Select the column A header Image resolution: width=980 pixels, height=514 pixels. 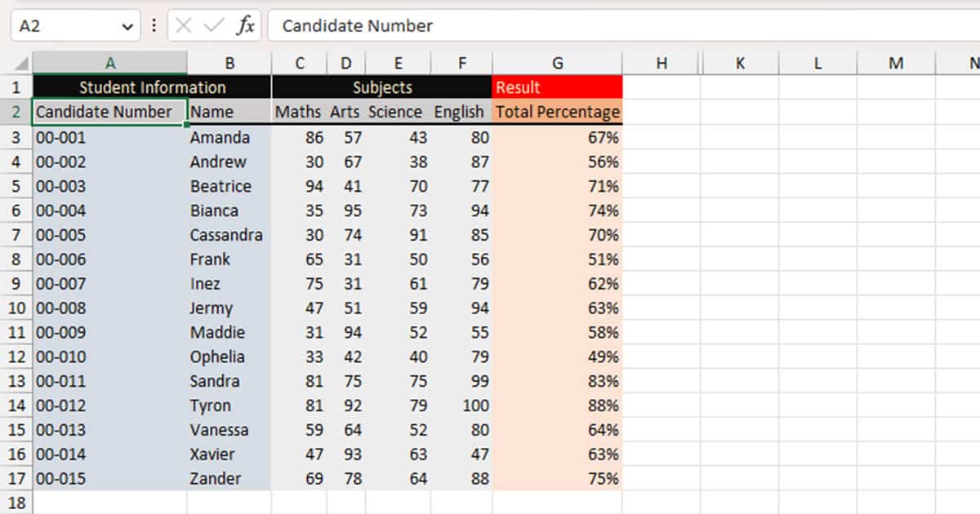tap(109, 64)
